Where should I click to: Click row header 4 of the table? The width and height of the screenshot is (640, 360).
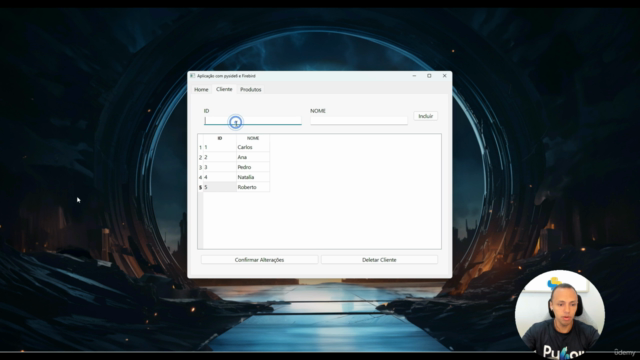click(x=200, y=177)
